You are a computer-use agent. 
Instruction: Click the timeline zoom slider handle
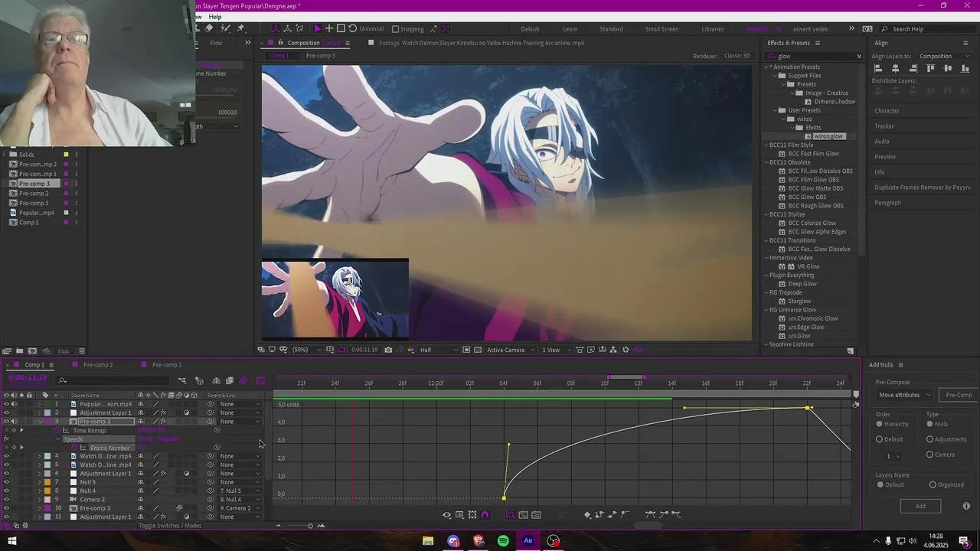point(310,526)
